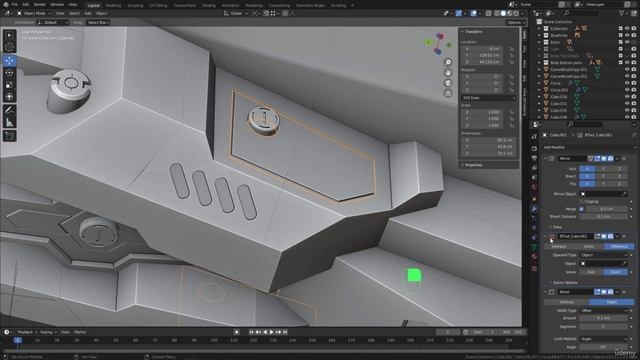Open the Modifier properties wrench tab

click(x=534, y=209)
